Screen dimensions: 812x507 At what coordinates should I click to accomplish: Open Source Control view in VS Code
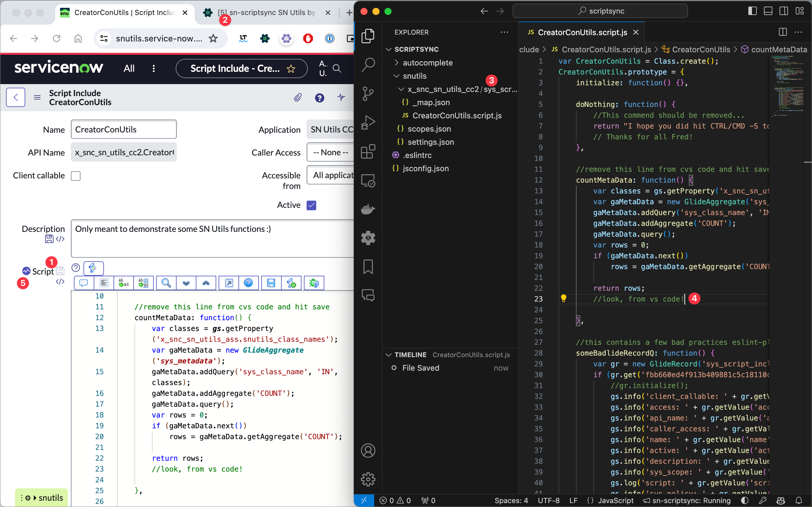(x=368, y=94)
